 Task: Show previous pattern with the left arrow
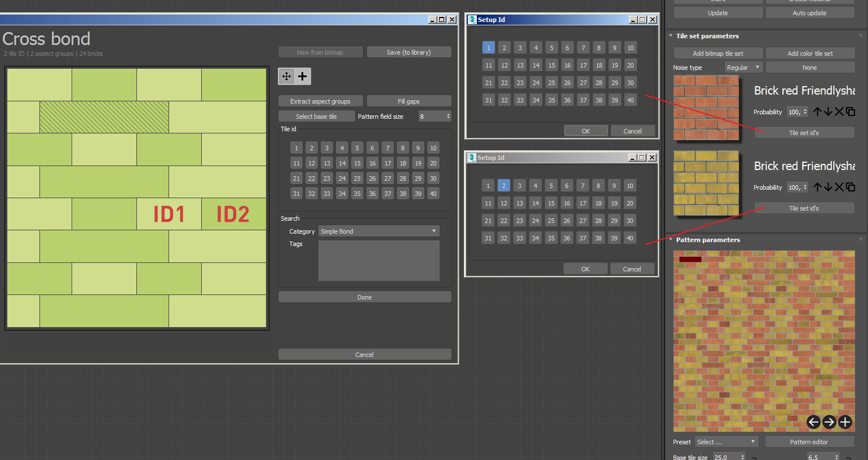pos(813,422)
